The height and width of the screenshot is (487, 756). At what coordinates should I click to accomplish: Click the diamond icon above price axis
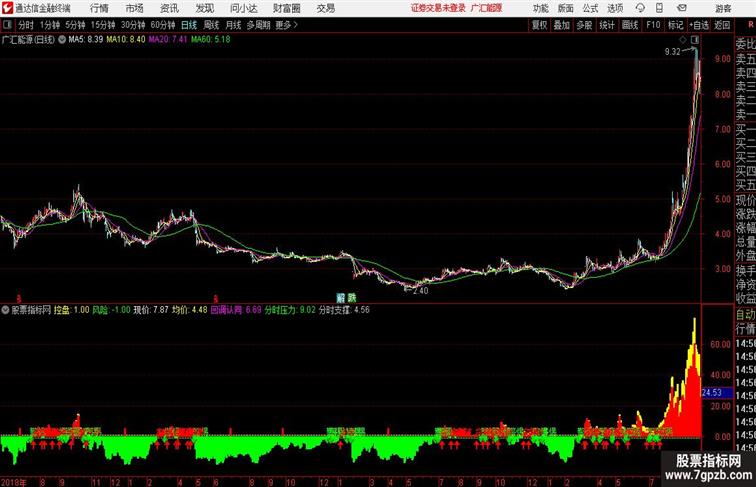[x=683, y=40]
